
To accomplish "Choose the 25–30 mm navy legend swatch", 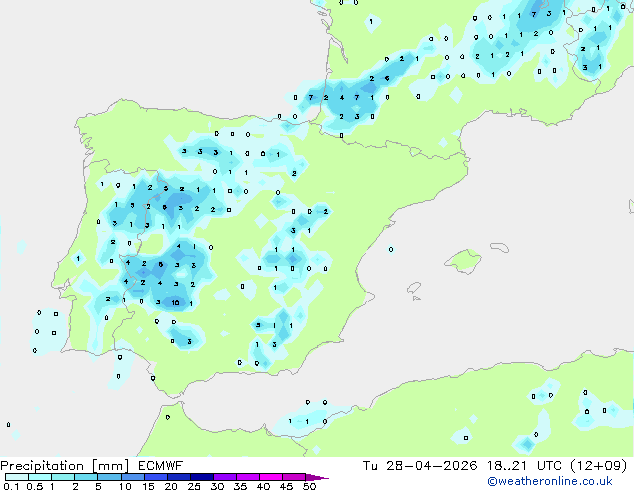I will [x=202, y=477].
